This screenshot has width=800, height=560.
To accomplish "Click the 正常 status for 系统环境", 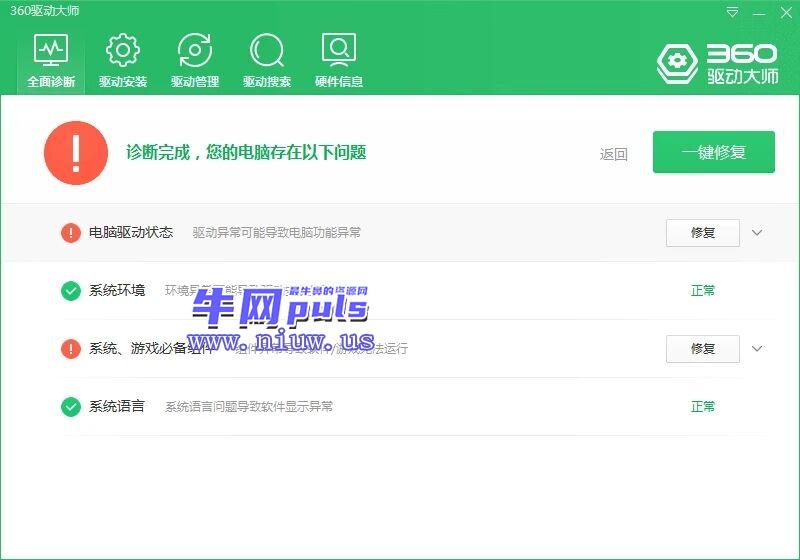I will coord(703,291).
